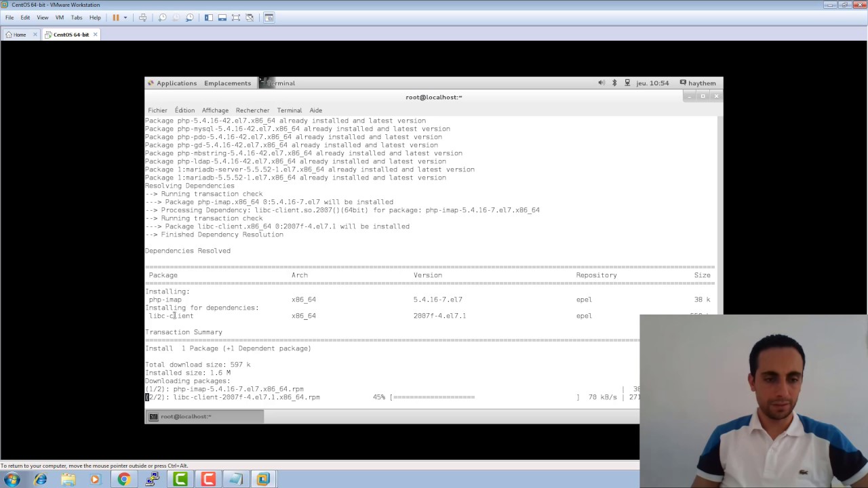Image resolution: width=868 pixels, height=488 pixels.
Task: Click the text 'Dependencies Resolved'
Action: tap(188, 251)
